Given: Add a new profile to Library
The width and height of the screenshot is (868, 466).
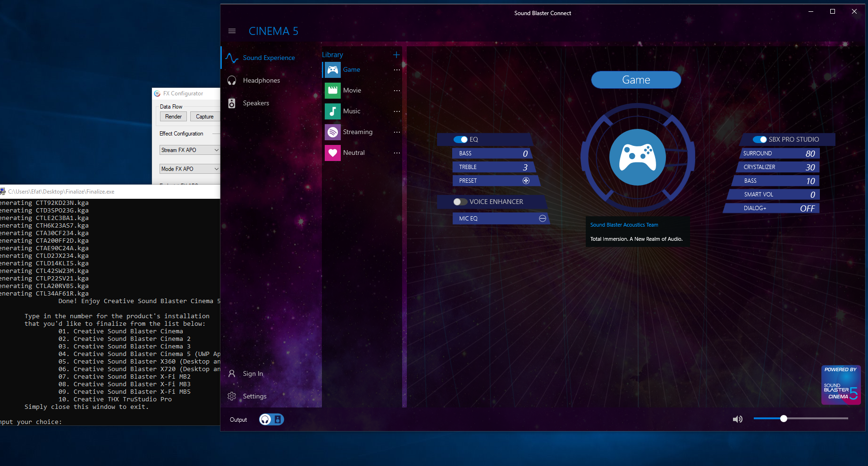Looking at the screenshot, I should coord(396,55).
